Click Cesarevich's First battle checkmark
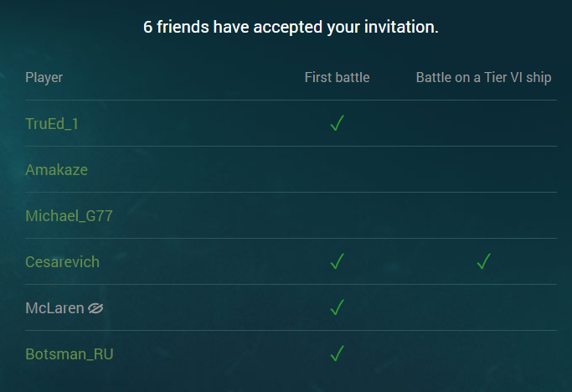 [x=337, y=261]
